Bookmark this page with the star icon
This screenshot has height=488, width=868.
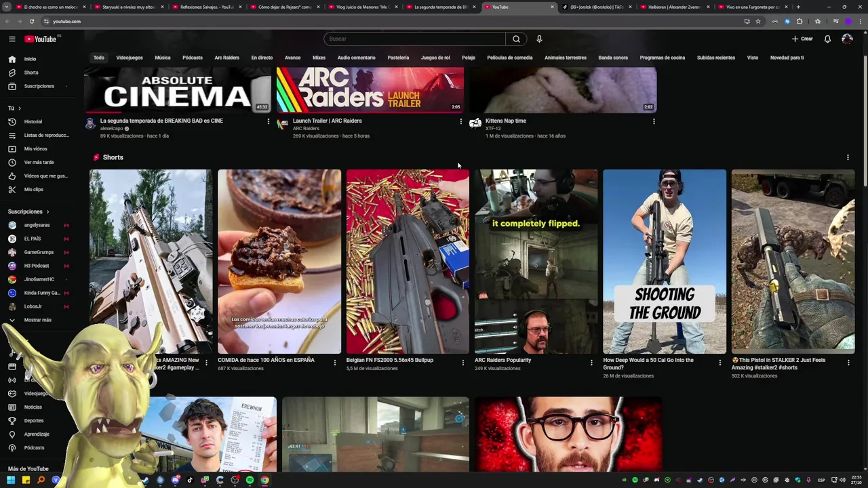pyautogui.click(x=758, y=21)
